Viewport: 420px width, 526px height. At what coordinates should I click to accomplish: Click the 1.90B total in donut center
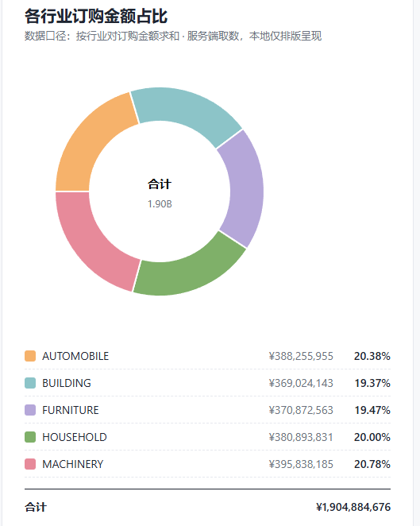pos(160,204)
